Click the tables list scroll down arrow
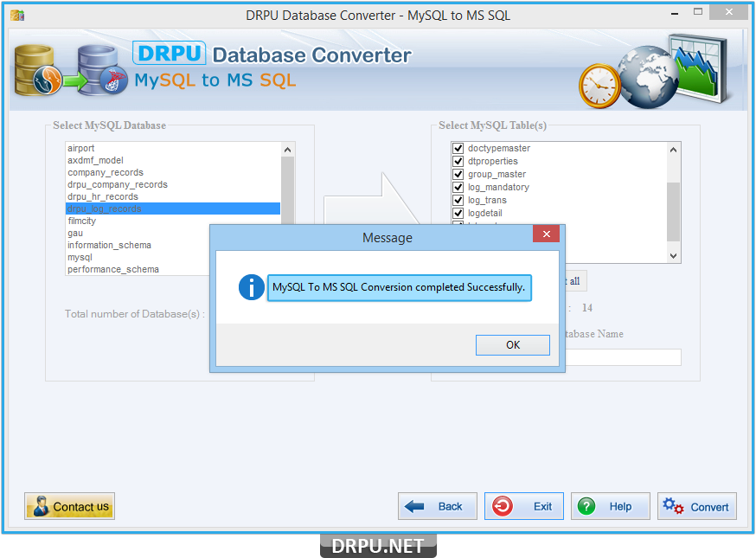The height and width of the screenshot is (558, 756). pyautogui.click(x=674, y=256)
